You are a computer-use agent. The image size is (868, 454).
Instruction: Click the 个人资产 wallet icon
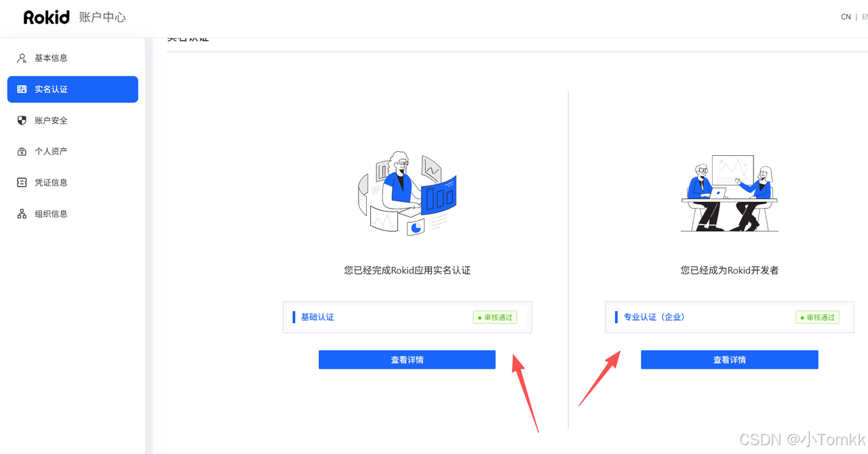click(x=22, y=152)
